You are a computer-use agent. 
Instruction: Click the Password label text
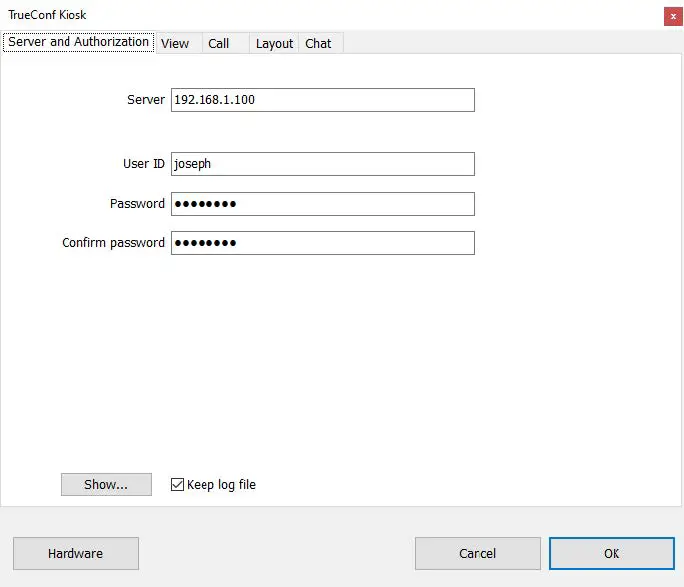(x=137, y=204)
